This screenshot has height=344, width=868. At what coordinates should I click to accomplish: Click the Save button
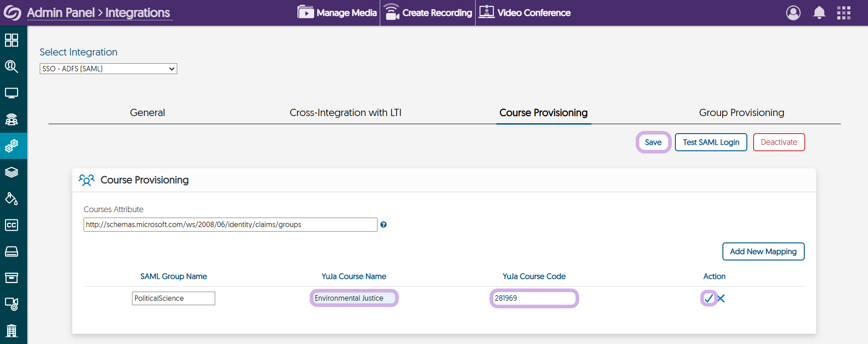click(653, 142)
